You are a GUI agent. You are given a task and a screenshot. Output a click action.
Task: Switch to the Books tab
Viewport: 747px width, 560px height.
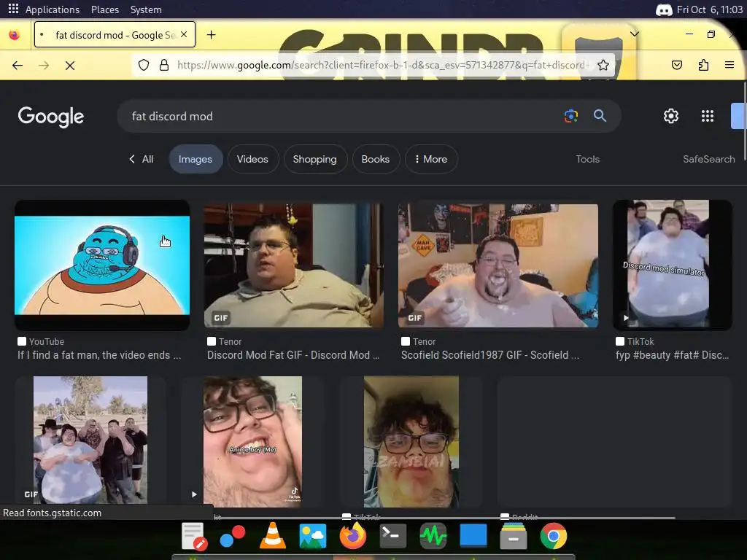pos(376,159)
